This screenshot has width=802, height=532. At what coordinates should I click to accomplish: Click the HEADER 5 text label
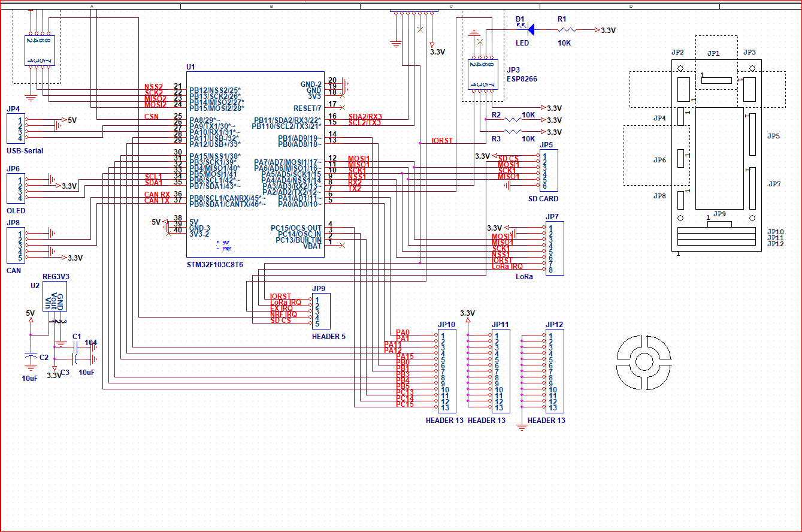[328, 337]
